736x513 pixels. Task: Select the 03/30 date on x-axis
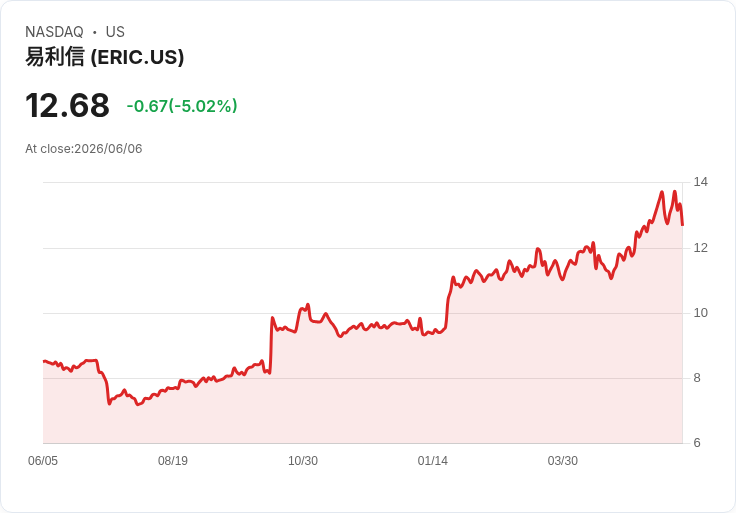pos(562,460)
